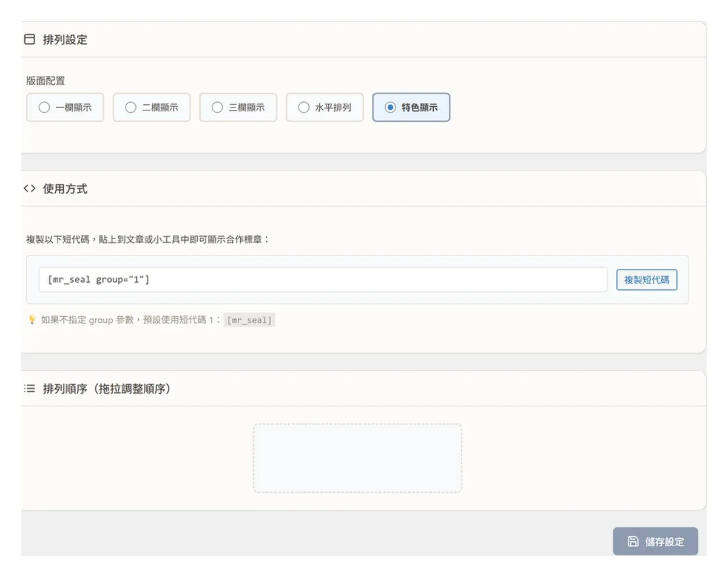Click the list icon beside 排列順序

point(29,388)
